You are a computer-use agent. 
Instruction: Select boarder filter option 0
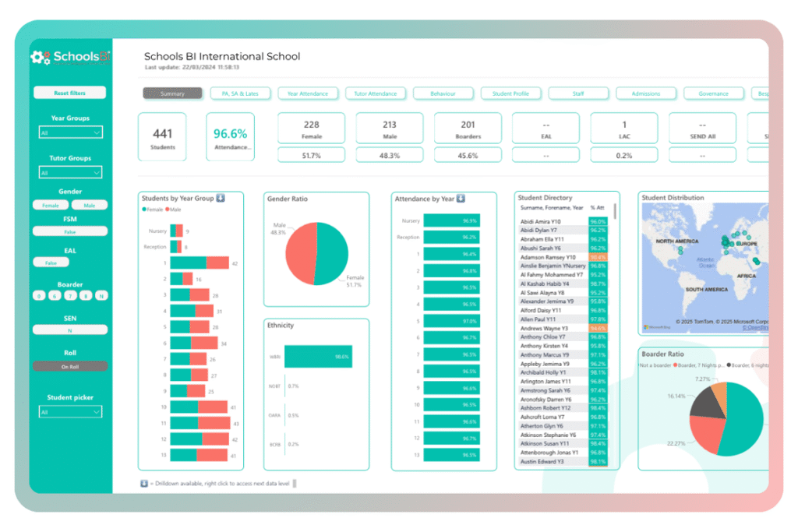click(x=40, y=295)
